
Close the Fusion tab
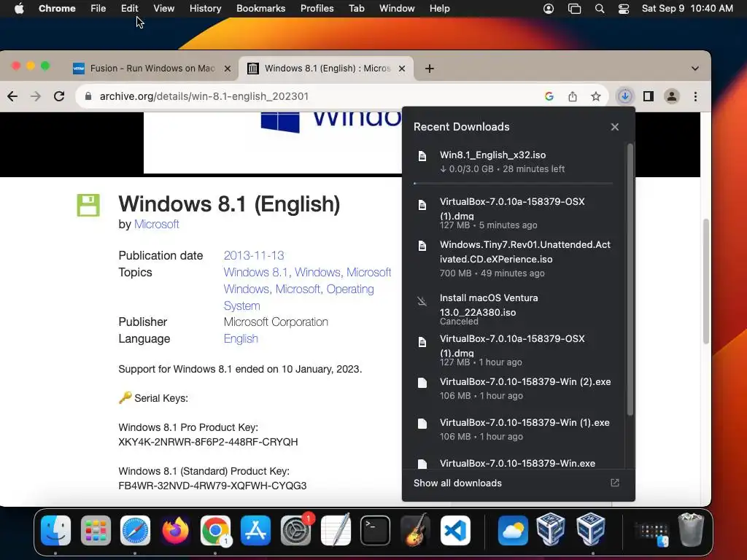click(228, 69)
